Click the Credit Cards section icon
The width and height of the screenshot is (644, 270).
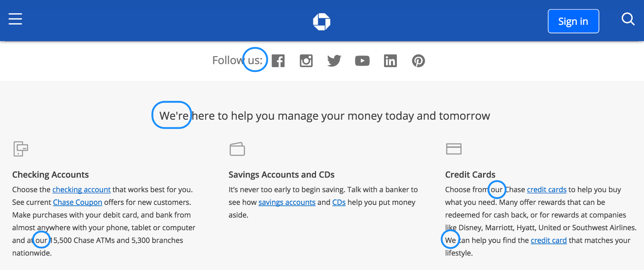454,149
